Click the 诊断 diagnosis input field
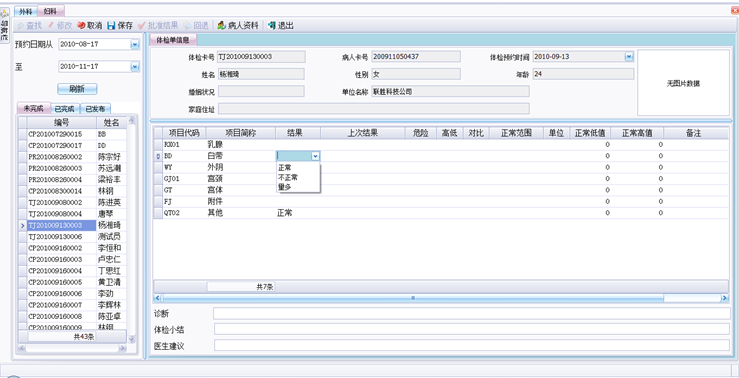This screenshot has height=378, width=739. click(471, 313)
